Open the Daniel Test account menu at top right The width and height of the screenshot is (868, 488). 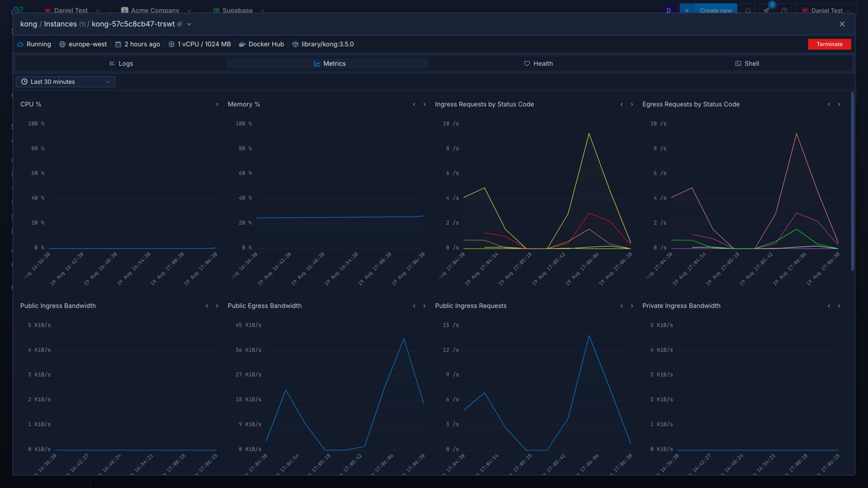pyautogui.click(x=826, y=10)
